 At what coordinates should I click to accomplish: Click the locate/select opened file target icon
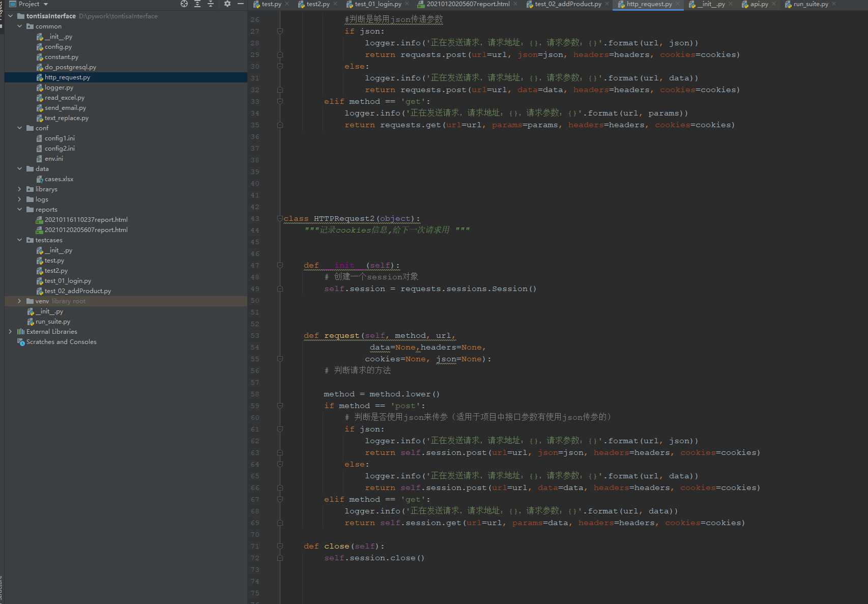[184, 4]
